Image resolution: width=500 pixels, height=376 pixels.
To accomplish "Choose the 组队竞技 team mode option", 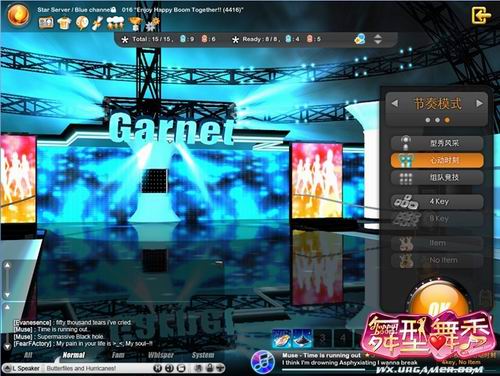I will tap(437, 178).
